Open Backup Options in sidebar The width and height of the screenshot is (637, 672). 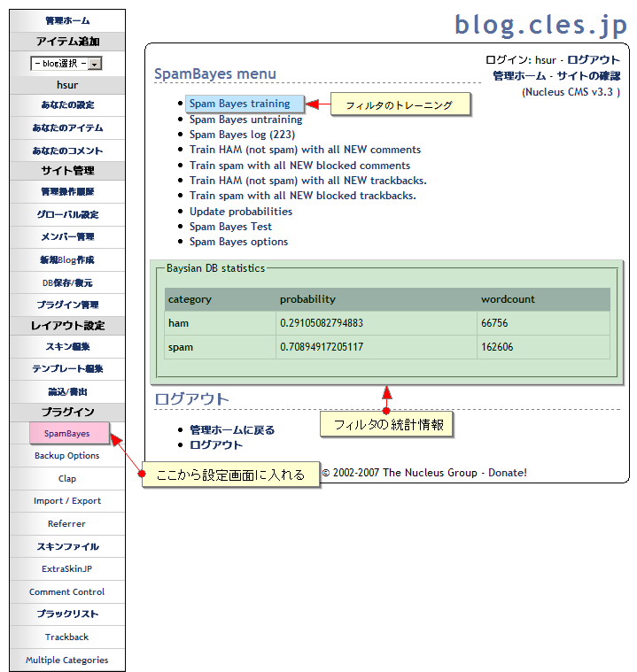(67, 456)
